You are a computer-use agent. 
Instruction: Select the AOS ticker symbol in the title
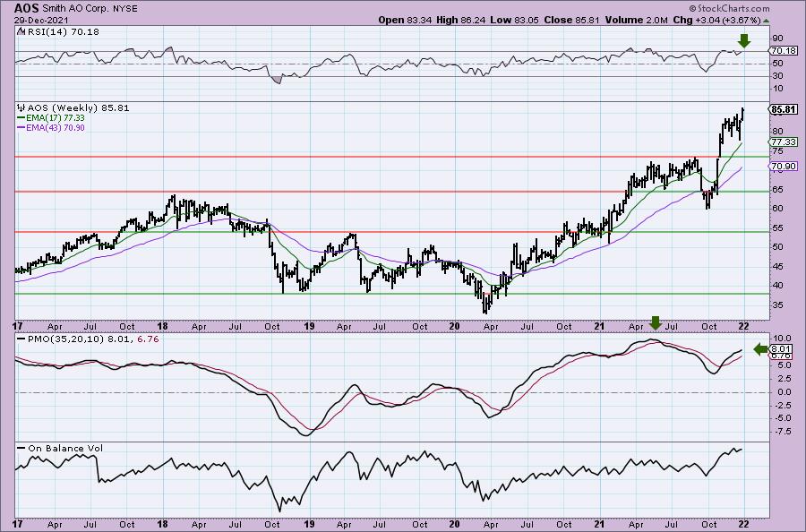coord(26,8)
